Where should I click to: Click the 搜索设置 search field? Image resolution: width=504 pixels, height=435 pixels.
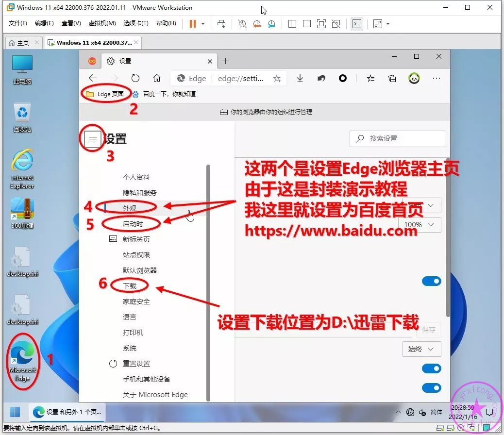pyautogui.click(x=397, y=138)
